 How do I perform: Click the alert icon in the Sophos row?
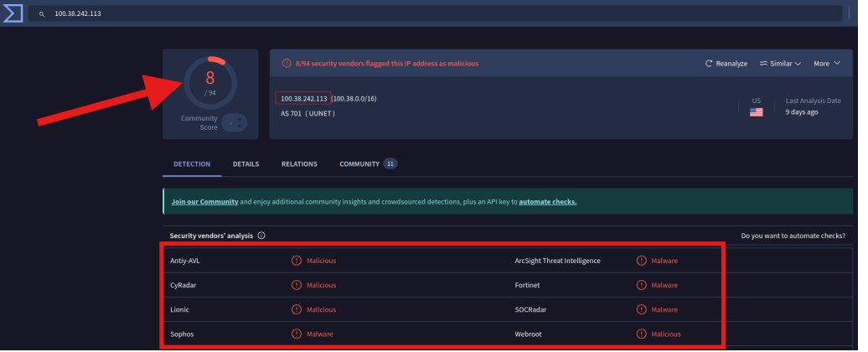[297, 334]
